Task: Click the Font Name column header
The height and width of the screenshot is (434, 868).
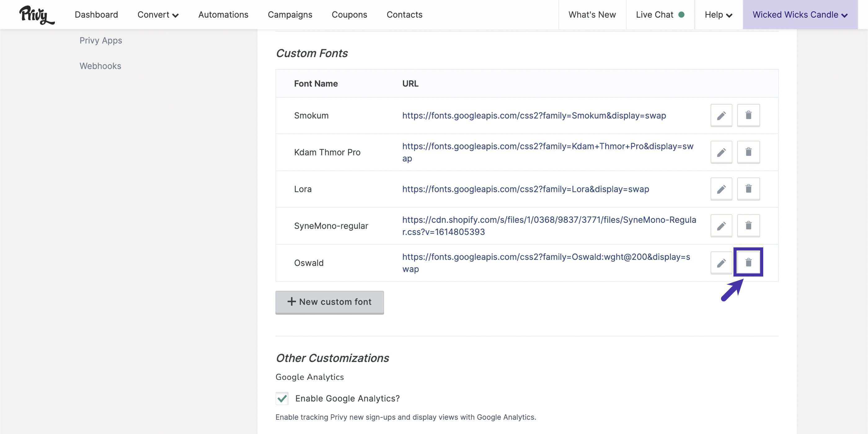Action: [x=316, y=84]
